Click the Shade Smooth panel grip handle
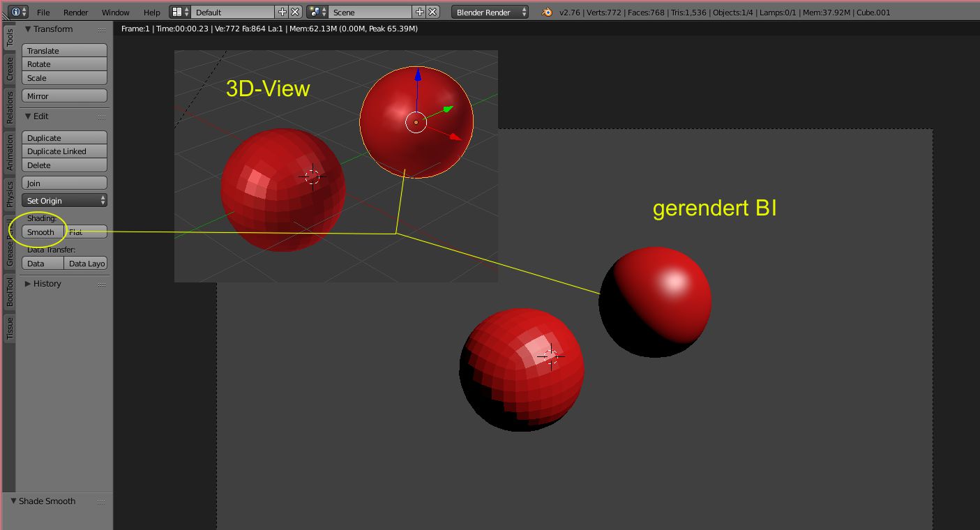 click(x=102, y=501)
